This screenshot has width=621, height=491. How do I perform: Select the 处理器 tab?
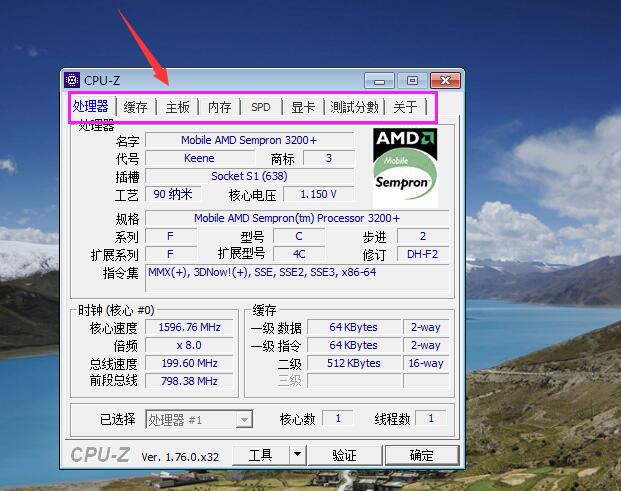pos(91,106)
